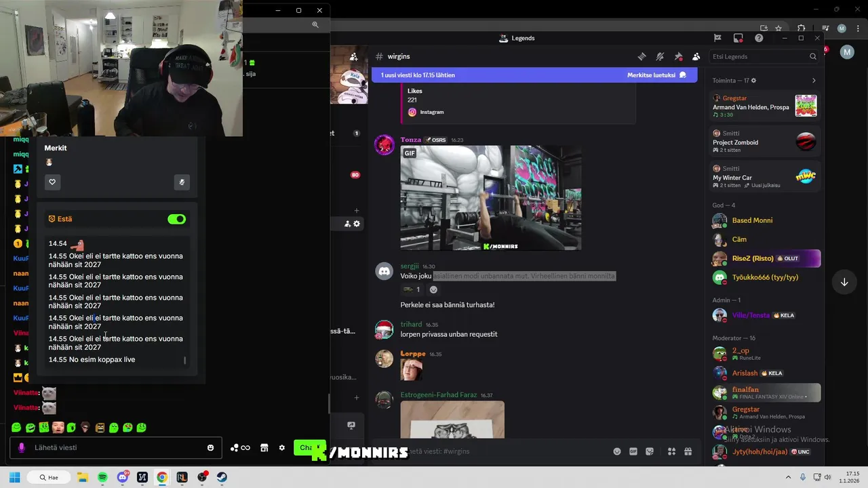The image size is (868, 488).
Task: Select moderator 2_op in member list
Action: point(766,354)
